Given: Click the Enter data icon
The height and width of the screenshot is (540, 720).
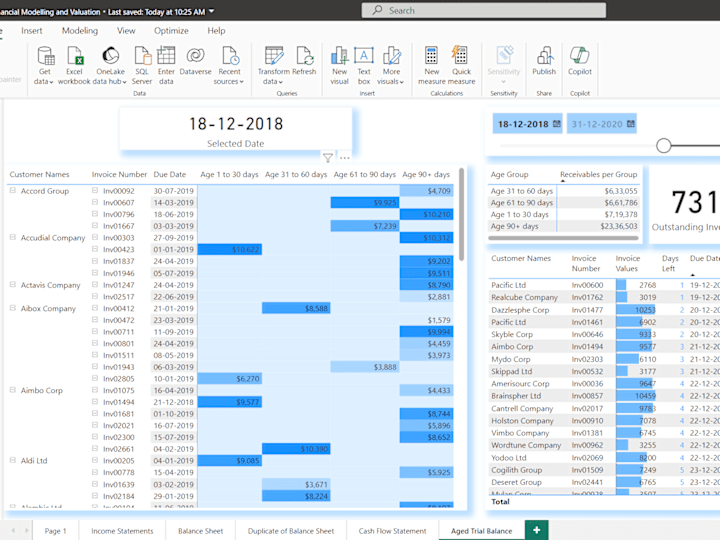Looking at the screenshot, I should tap(166, 56).
